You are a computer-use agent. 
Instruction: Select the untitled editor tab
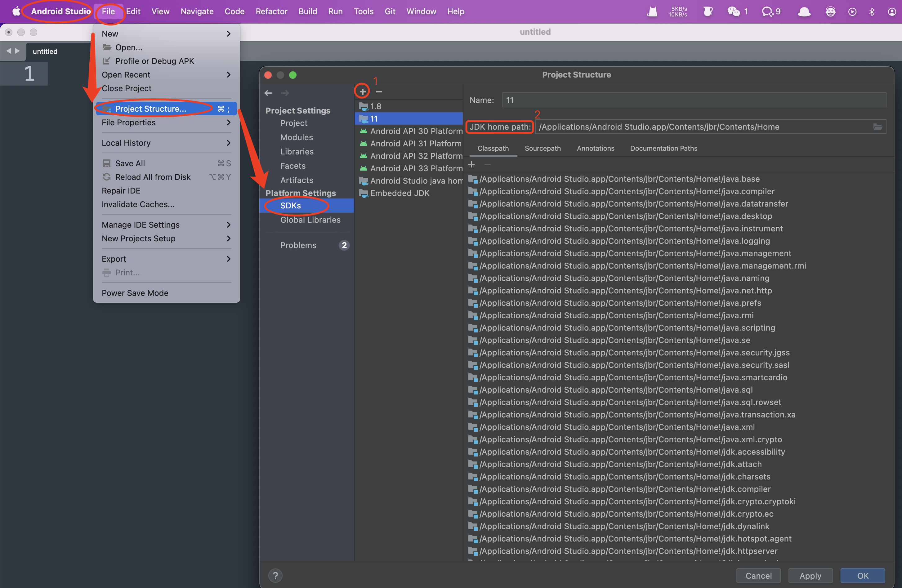point(45,51)
